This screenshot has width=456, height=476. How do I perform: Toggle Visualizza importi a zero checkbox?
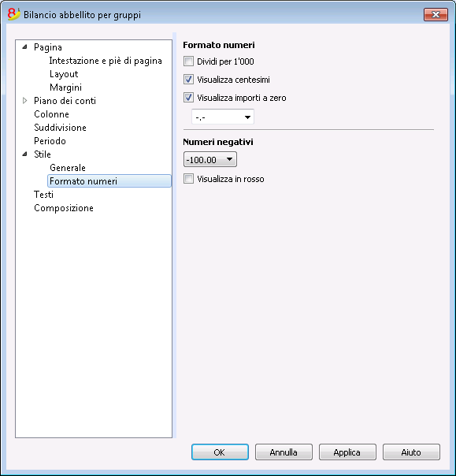point(188,98)
